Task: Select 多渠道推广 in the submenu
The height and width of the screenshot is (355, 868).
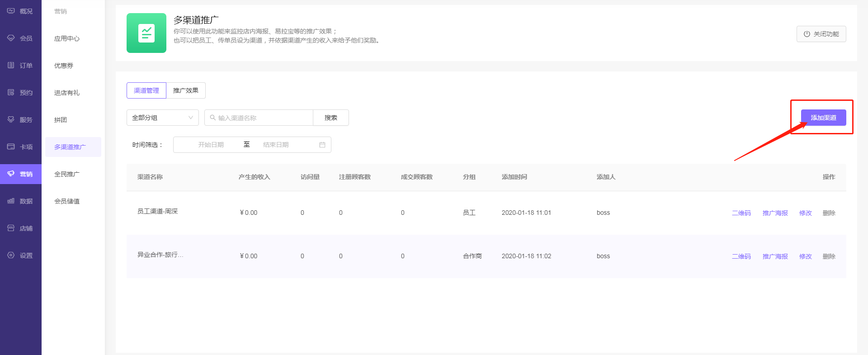Action: [73, 147]
